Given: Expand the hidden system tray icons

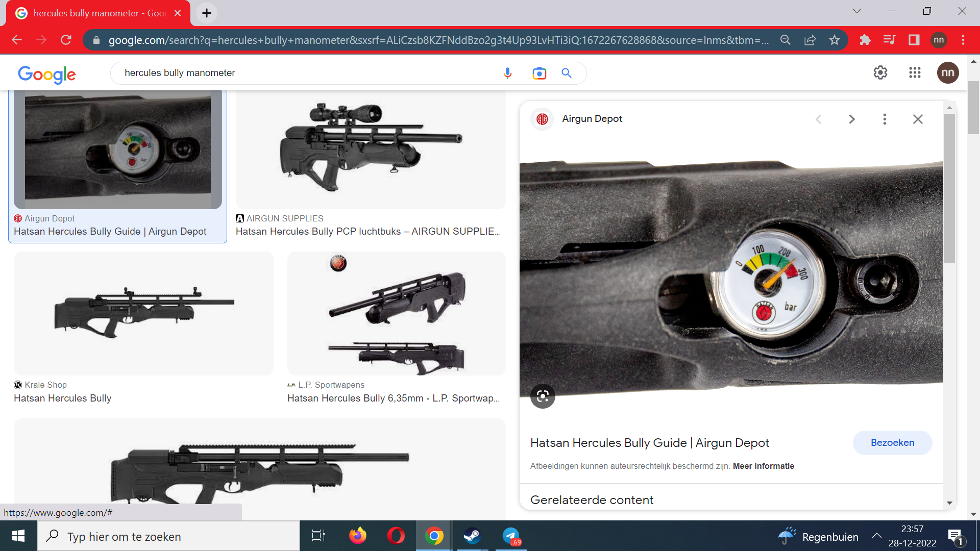Looking at the screenshot, I should tap(877, 536).
